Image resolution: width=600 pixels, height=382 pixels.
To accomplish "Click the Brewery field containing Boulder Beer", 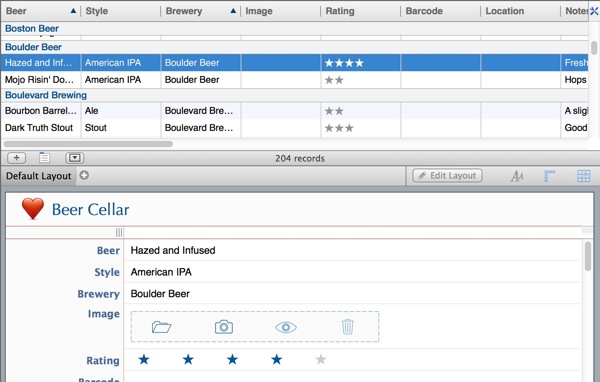I will [x=352, y=294].
